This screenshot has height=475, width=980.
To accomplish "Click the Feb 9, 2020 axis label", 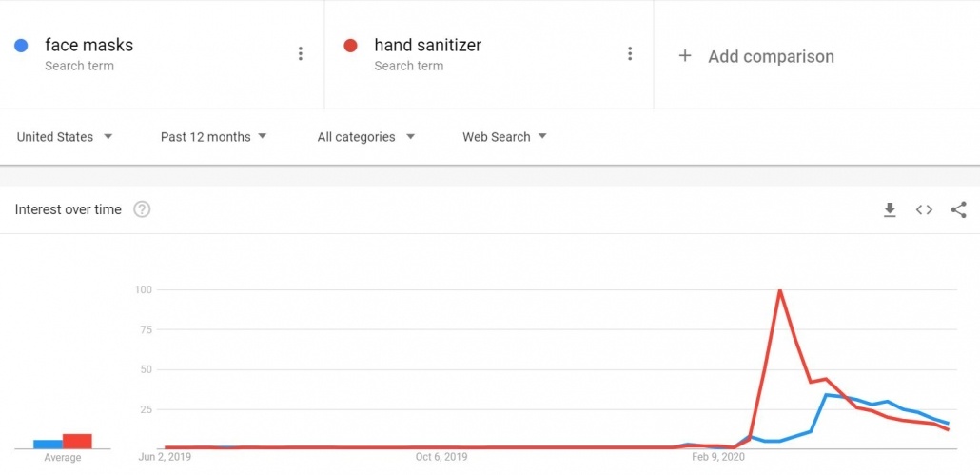I will pos(718,458).
